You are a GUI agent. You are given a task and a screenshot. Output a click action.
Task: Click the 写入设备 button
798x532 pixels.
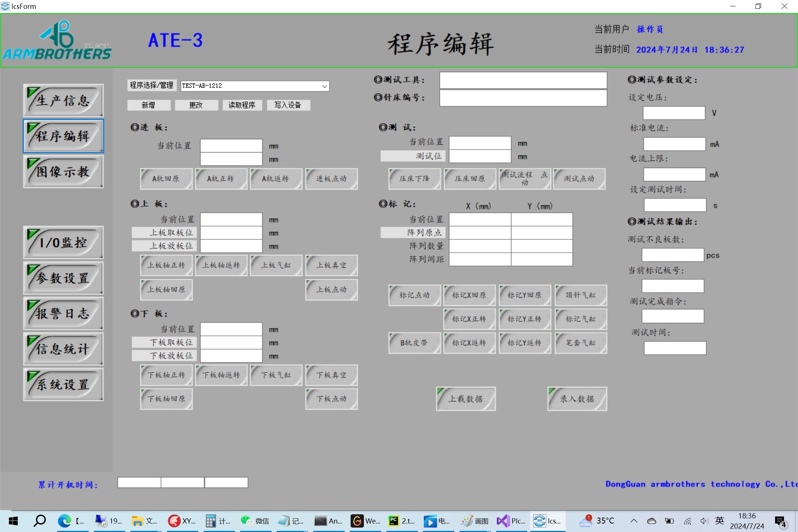(x=288, y=105)
